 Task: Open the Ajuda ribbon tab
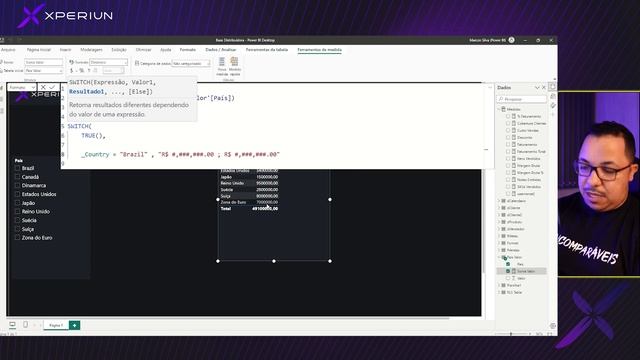pyautogui.click(x=165, y=50)
